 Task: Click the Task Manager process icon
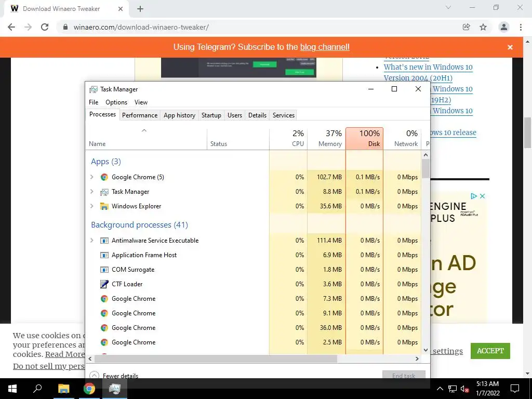click(104, 192)
